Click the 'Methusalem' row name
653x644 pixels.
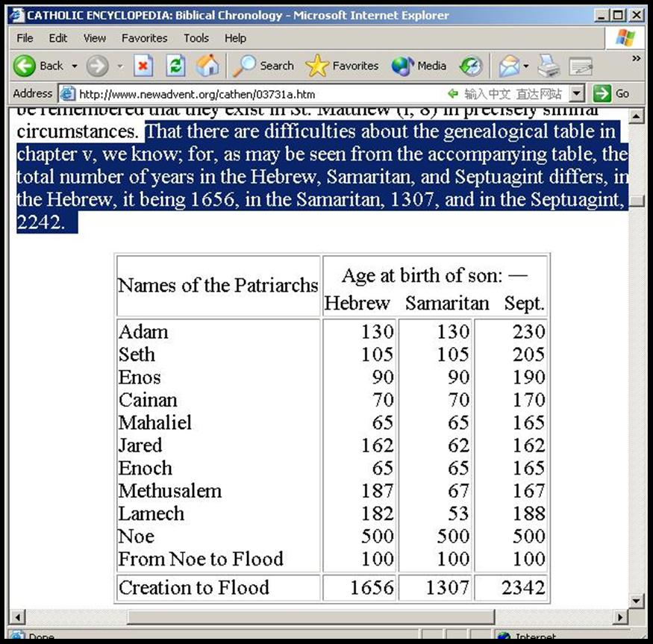tap(170, 491)
